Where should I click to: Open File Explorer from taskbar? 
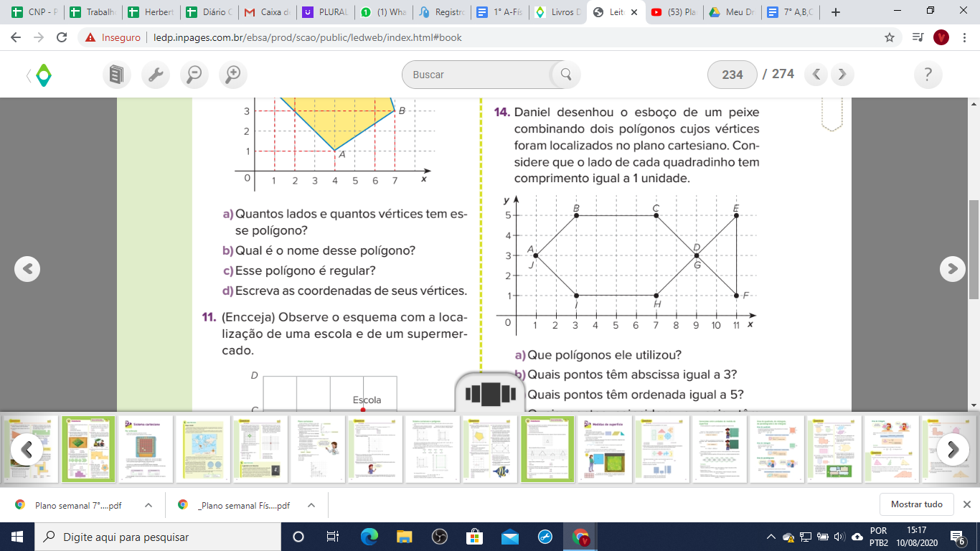click(x=405, y=537)
